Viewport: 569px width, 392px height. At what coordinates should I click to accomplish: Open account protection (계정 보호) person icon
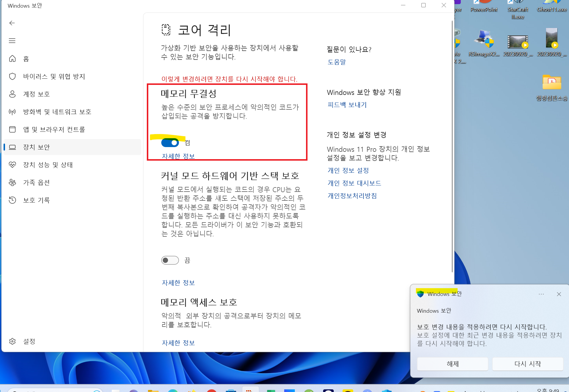pos(12,94)
